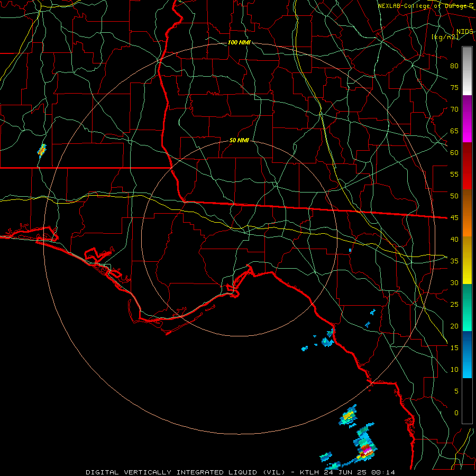Image resolution: width=476 pixels, height=476 pixels.
Task: Select the orange-brown segment of VIL color bar
Action: 467,213
